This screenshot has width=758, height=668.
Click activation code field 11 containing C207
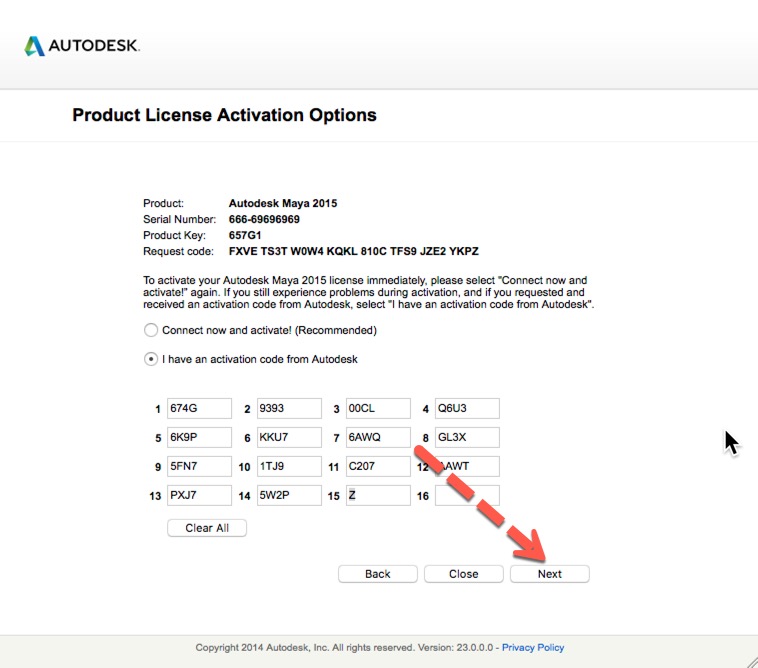(378, 466)
